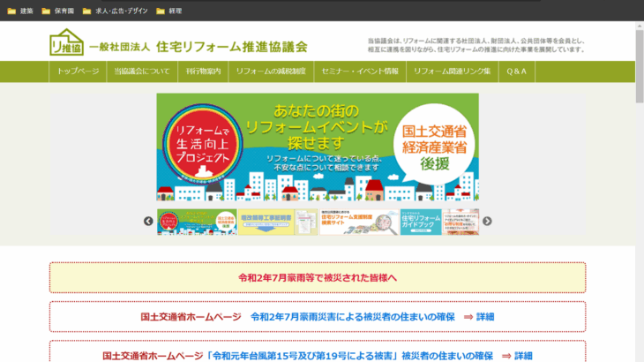Screen dimensions: 644x362
Task: Select 刊行物案内 in navigation bar
Action: coord(202,71)
